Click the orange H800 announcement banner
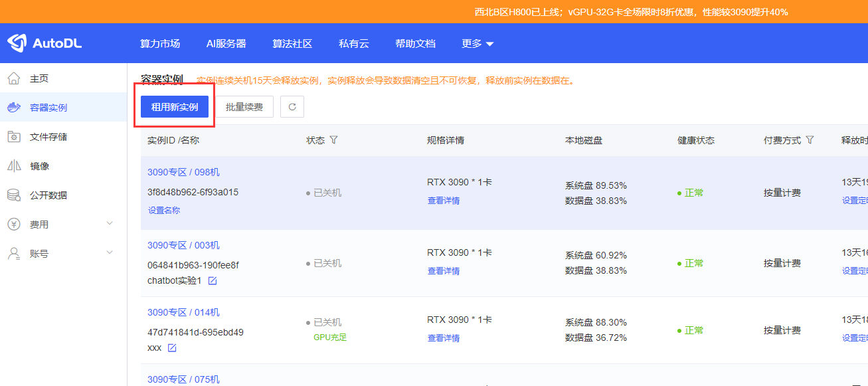This screenshot has height=386, width=868. [x=434, y=12]
